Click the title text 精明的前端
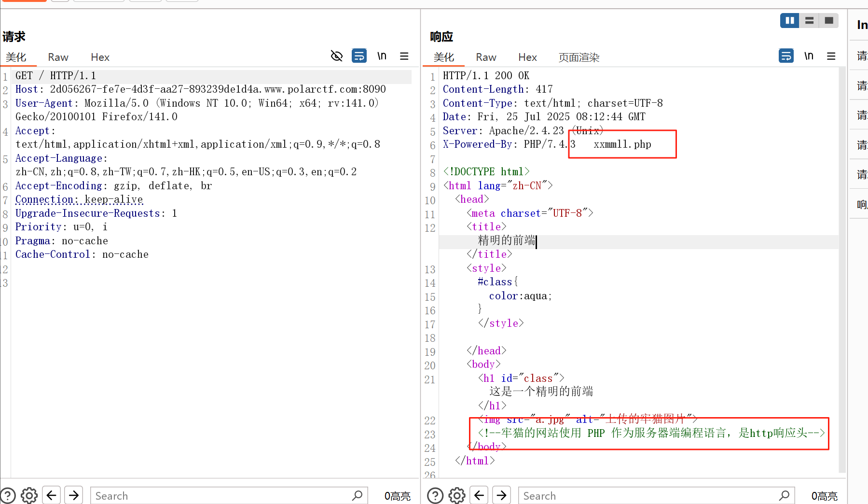Screen dimensions: 868x504 tap(507, 240)
